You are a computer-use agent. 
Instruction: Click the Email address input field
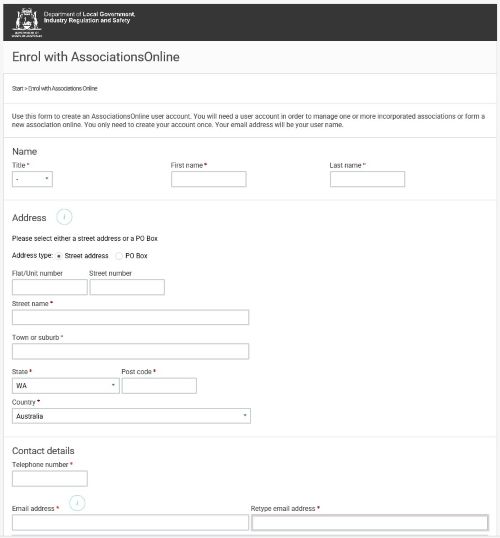[x=130, y=523]
